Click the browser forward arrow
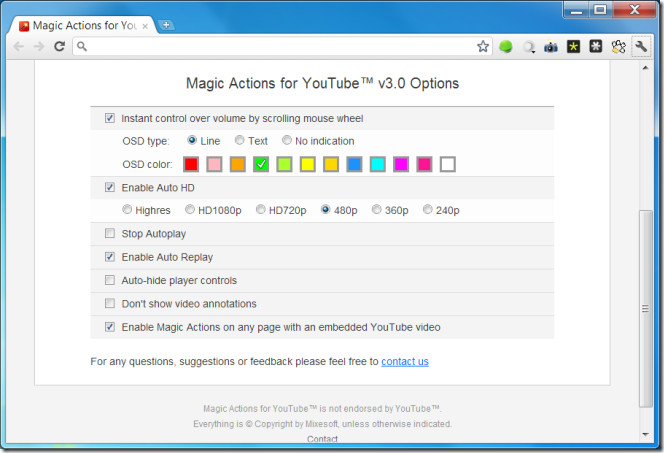Screen dimensions: 664x453 pyautogui.click(x=39, y=46)
